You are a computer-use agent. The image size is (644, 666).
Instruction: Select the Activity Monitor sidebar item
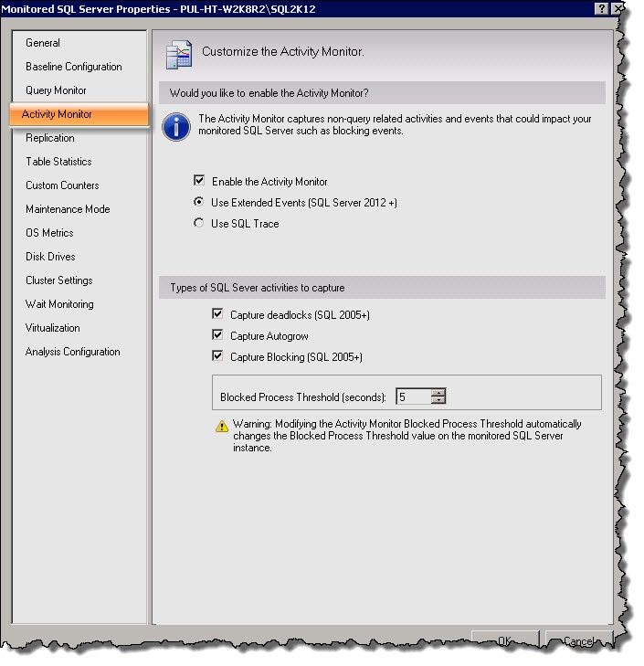click(x=79, y=114)
